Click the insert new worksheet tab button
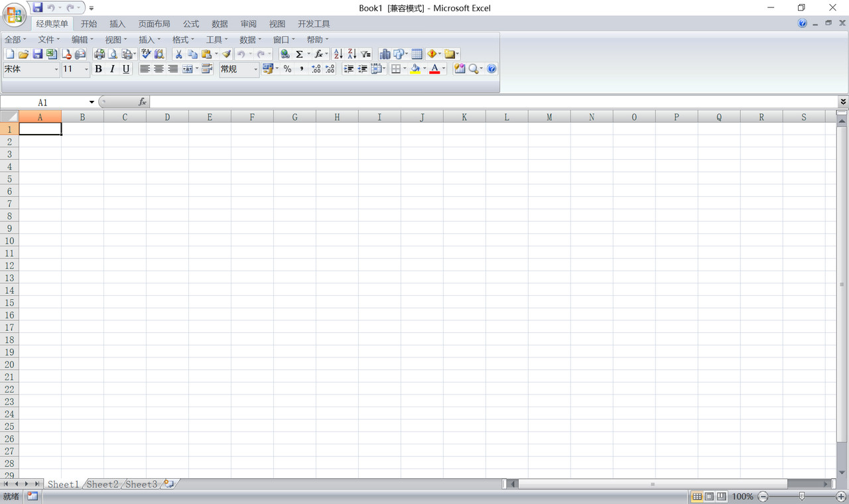 169,485
